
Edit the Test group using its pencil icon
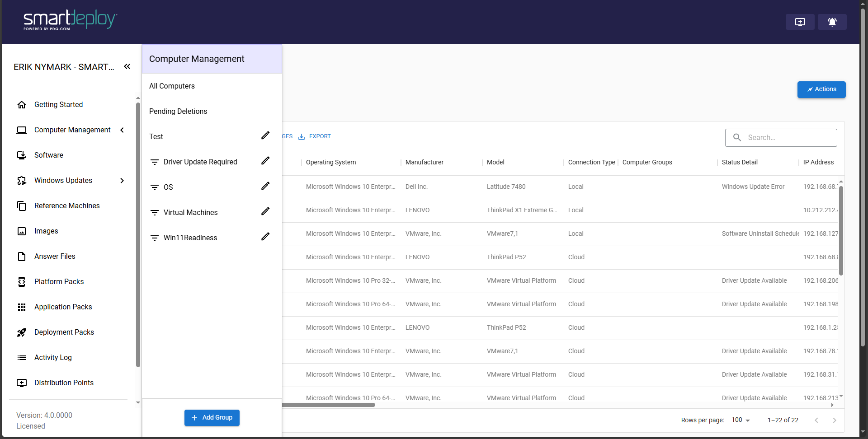click(x=265, y=135)
